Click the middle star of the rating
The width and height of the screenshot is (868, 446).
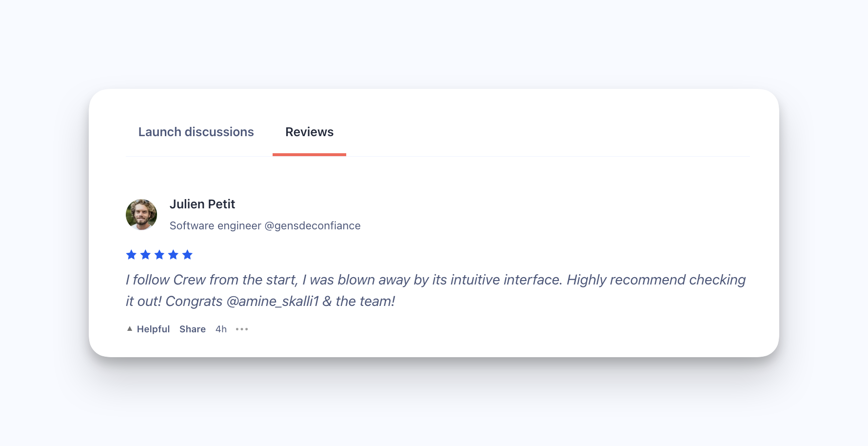[158, 254]
